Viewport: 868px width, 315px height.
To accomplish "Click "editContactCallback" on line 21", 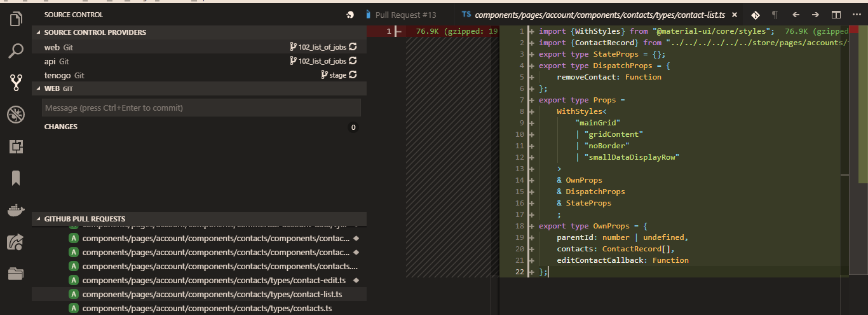I will coord(600,260).
